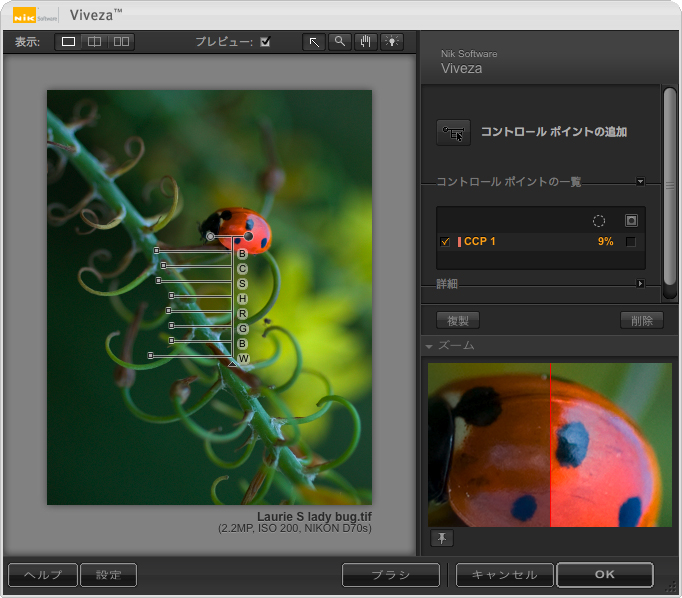Image resolution: width=682 pixels, height=598 pixels.
Task: Click the 複製 duplicate button
Action: (458, 321)
